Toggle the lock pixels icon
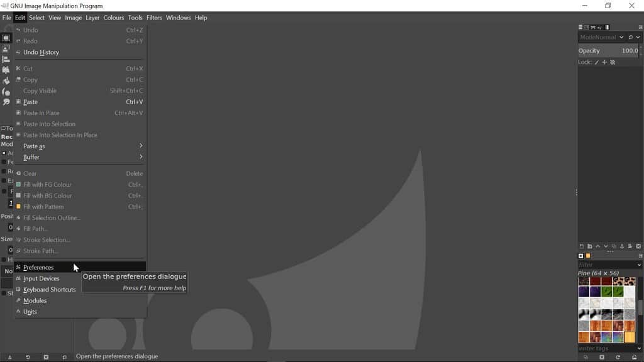The width and height of the screenshot is (644, 362). pyautogui.click(x=597, y=62)
